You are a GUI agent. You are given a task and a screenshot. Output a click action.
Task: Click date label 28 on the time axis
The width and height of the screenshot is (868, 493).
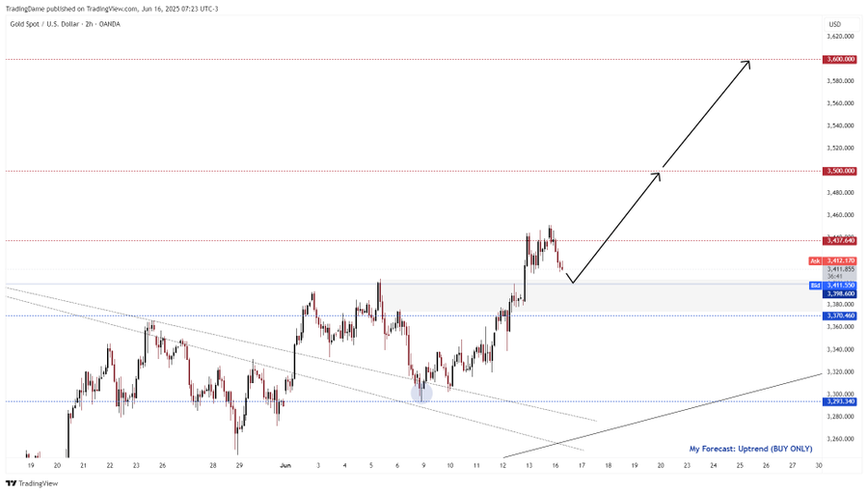212,466
